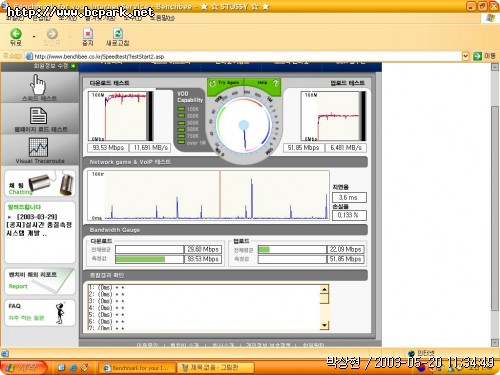The width and height of the screenshot is (500, 375).
Task: Open the Visual Traceroute graph icon
Action: pos(38,147)
